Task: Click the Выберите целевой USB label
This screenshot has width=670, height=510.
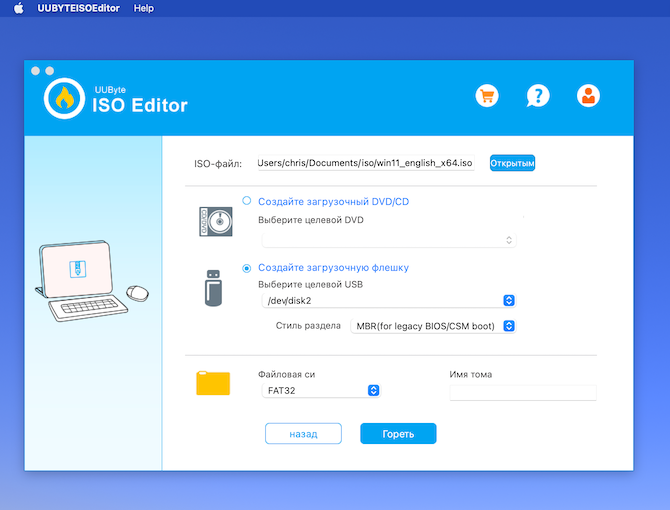Action: point(311,284)
